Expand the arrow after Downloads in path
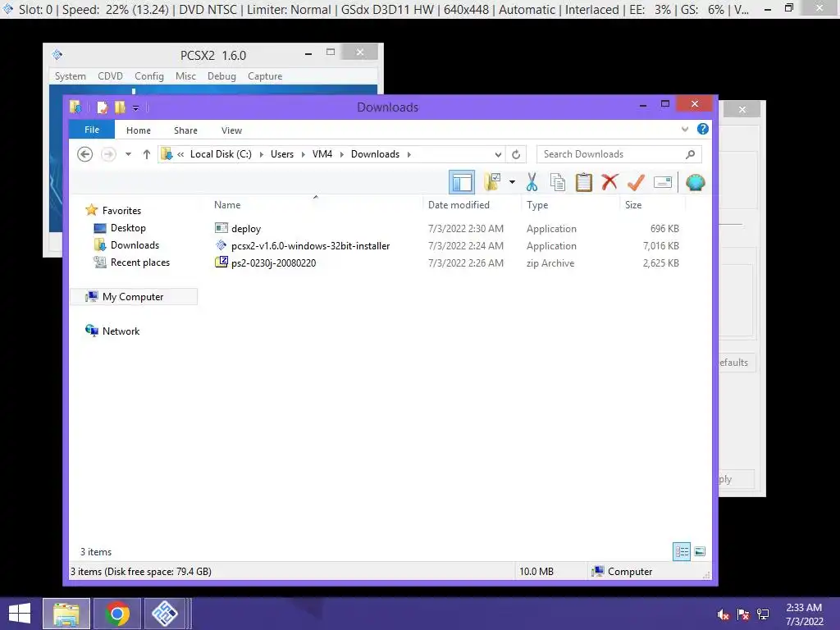This screenshot has height=630, width=840. 409,154
